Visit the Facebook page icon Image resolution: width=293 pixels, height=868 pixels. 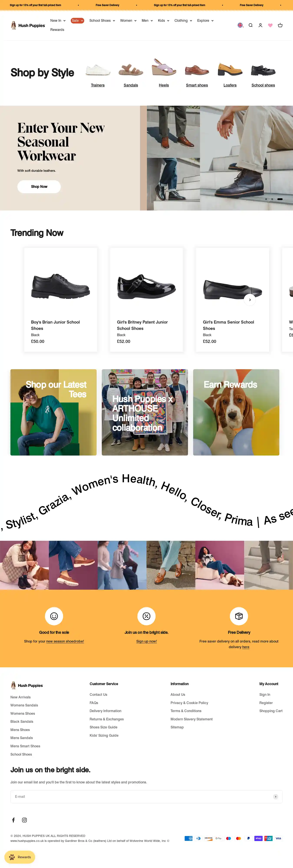(x=13, y=820)
